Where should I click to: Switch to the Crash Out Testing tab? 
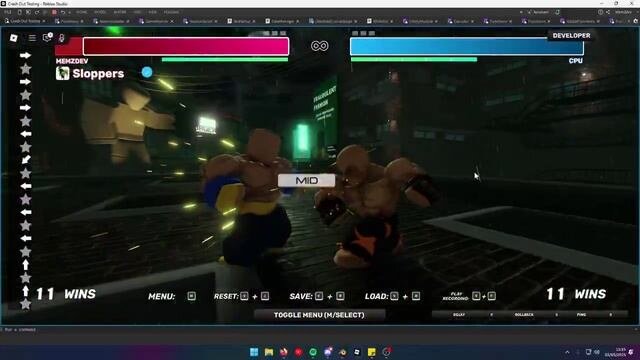(25, 21)
